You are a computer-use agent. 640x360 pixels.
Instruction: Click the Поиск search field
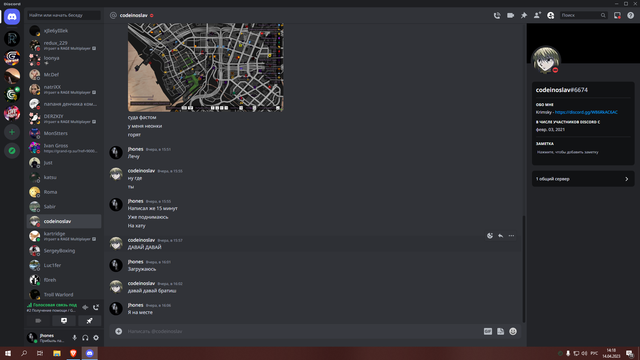tap(583, 16)
